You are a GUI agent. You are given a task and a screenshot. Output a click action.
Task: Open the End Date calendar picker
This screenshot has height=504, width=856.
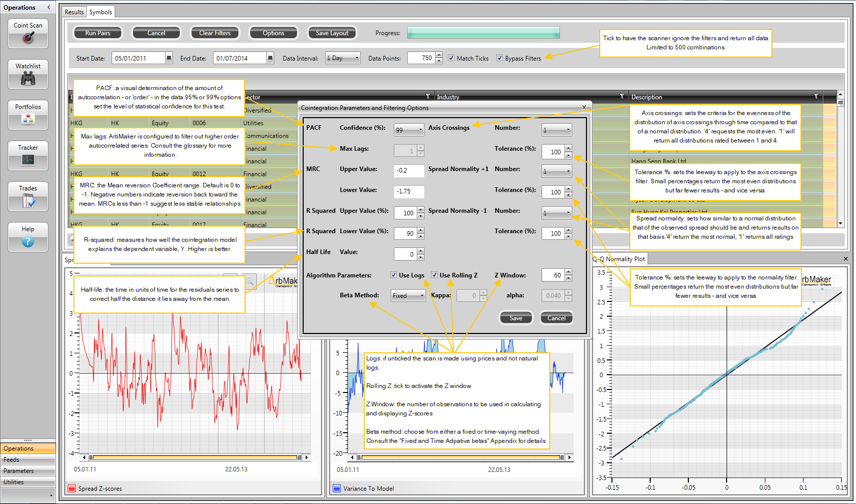(270, 58)
